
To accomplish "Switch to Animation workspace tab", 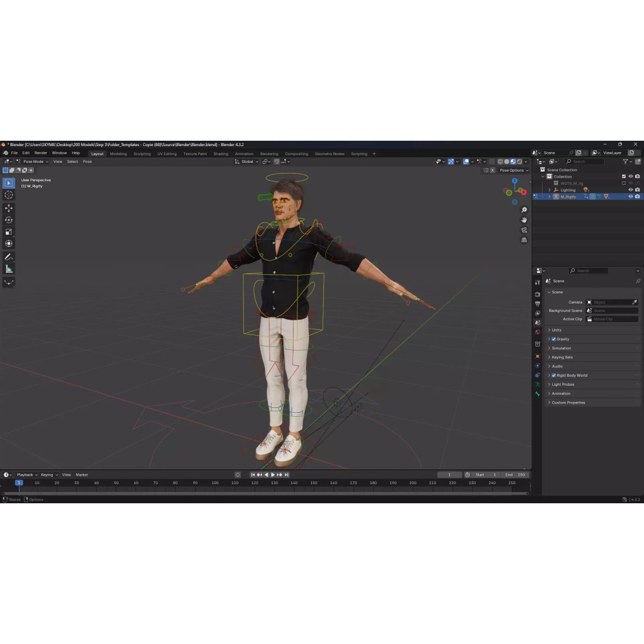I will [244, 154].
